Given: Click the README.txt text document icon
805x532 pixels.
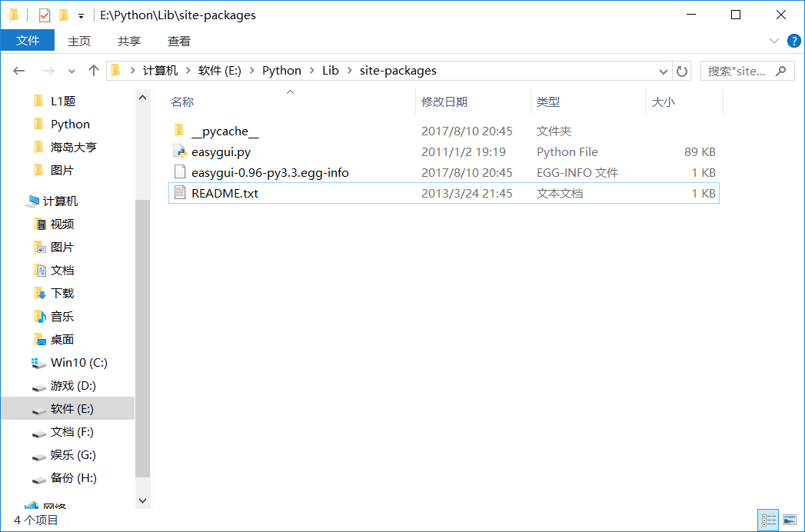Looking at the screenshot, I should [179, 193].
